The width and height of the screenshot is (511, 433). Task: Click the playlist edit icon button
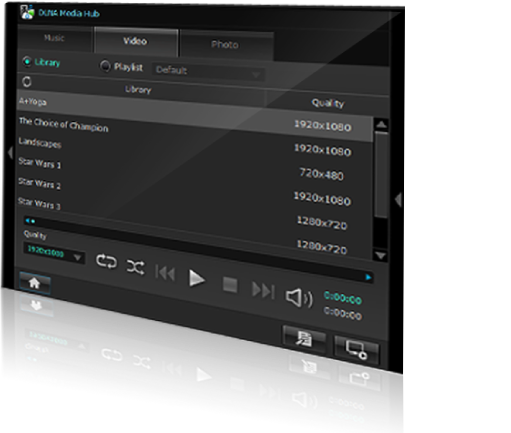pos(304,339)
